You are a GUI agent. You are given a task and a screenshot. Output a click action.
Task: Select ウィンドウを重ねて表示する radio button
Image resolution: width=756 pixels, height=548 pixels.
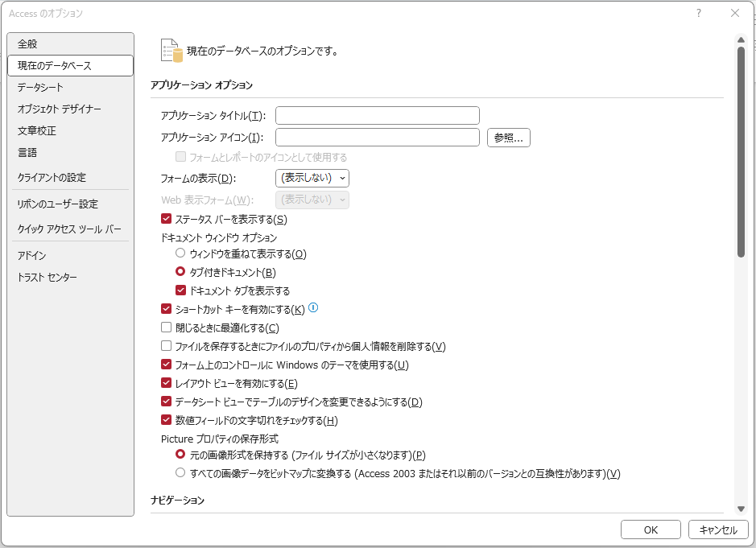[x=180, y=253]
